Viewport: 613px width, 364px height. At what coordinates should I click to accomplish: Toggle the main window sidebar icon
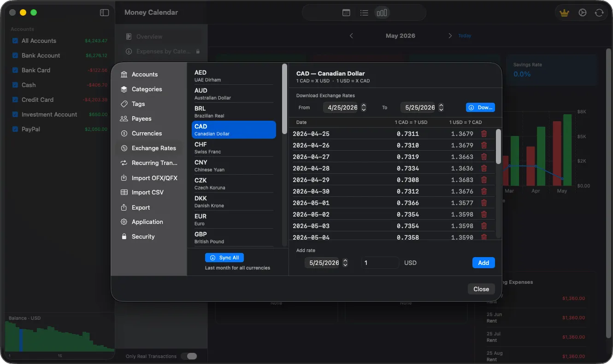coord(105,12)
